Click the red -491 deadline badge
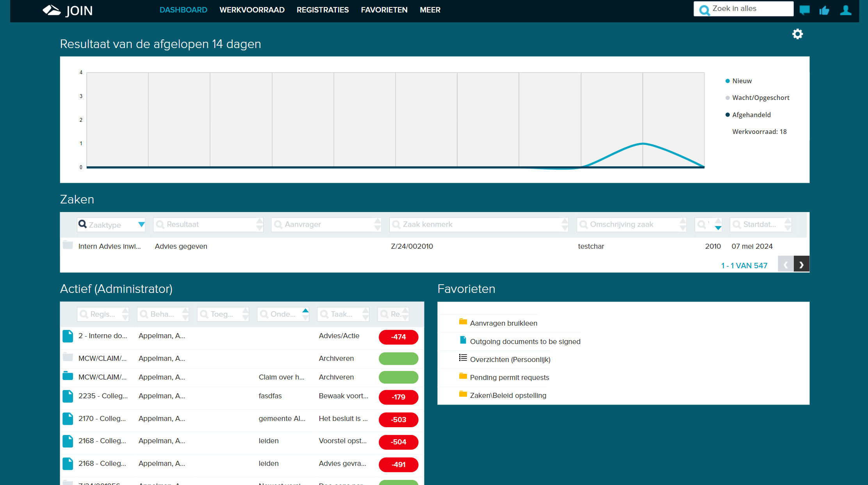The image size is (868, 485). coord(398,465)
